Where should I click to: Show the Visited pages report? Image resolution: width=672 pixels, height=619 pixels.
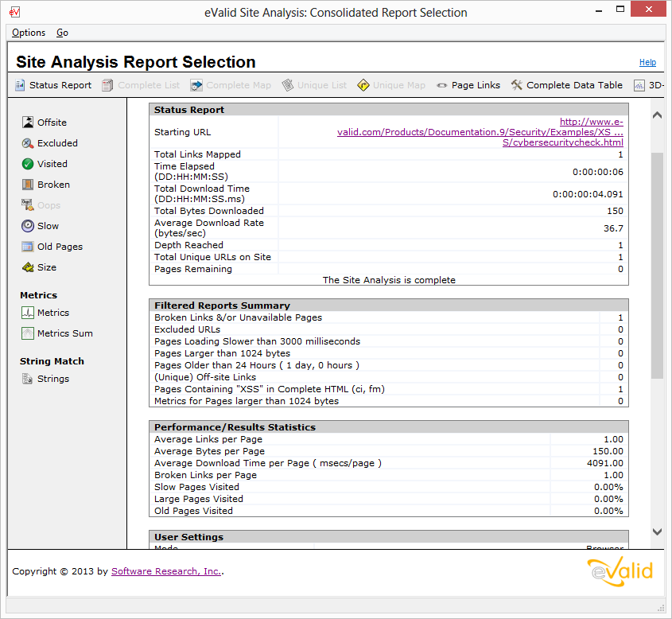(x=52, y=164)
